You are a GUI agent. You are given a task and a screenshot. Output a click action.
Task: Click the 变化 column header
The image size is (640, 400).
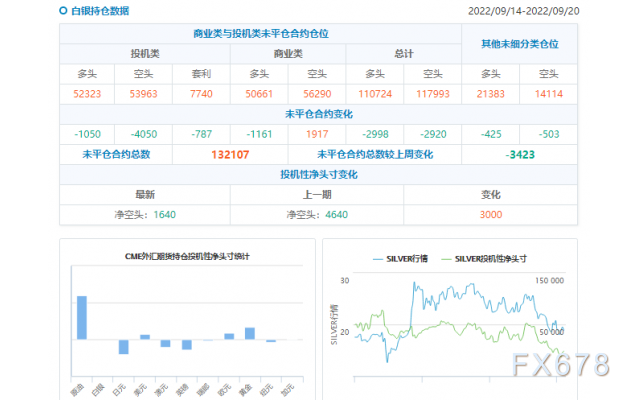(491, 195)
